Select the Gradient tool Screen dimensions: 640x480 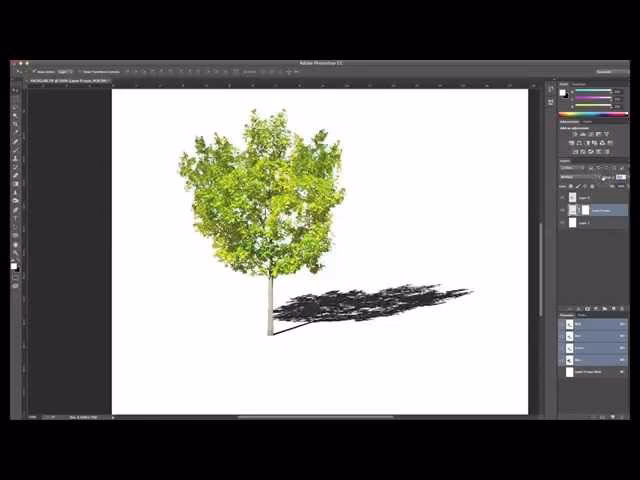pos(16,184)
